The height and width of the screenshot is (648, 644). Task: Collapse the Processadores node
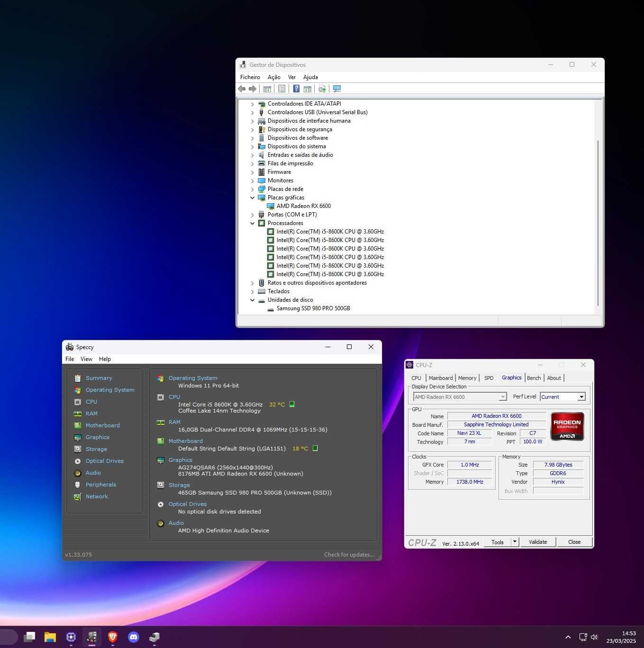coord(253,223)
